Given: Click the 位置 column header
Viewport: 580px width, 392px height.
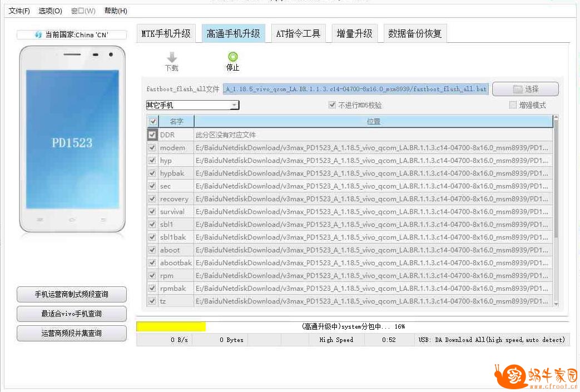Looking at the screenshot, I should coord(373,121).
